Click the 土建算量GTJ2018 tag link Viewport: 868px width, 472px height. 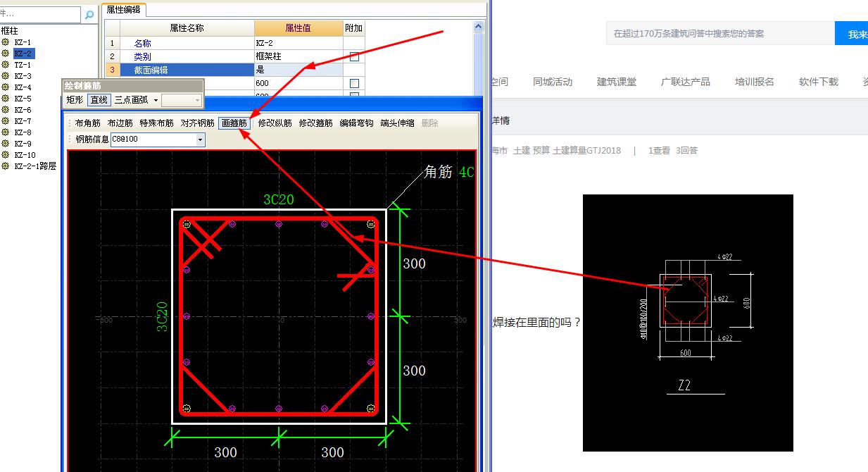587,150
